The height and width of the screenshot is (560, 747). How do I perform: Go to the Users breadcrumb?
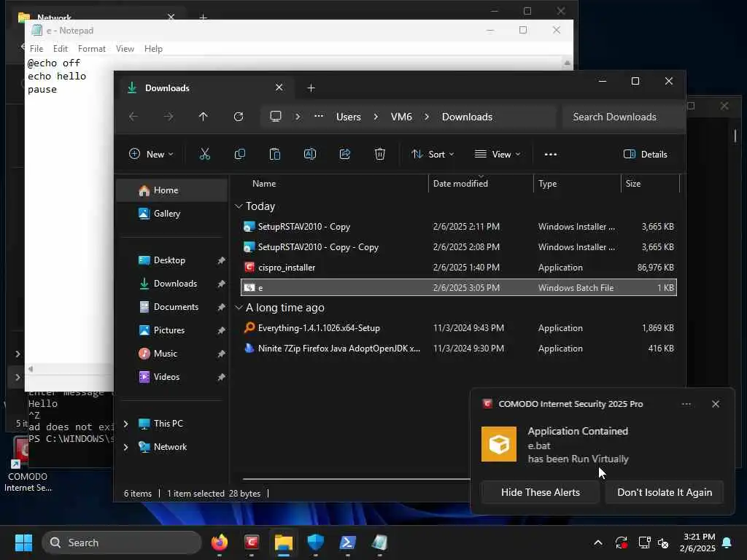[348, 117]
